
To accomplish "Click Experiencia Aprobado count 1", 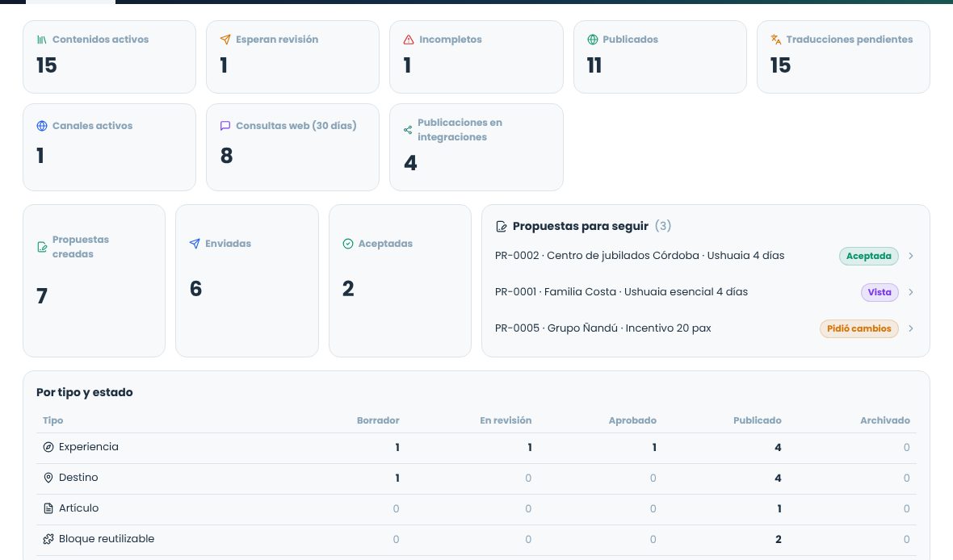I will click(654, 448).
